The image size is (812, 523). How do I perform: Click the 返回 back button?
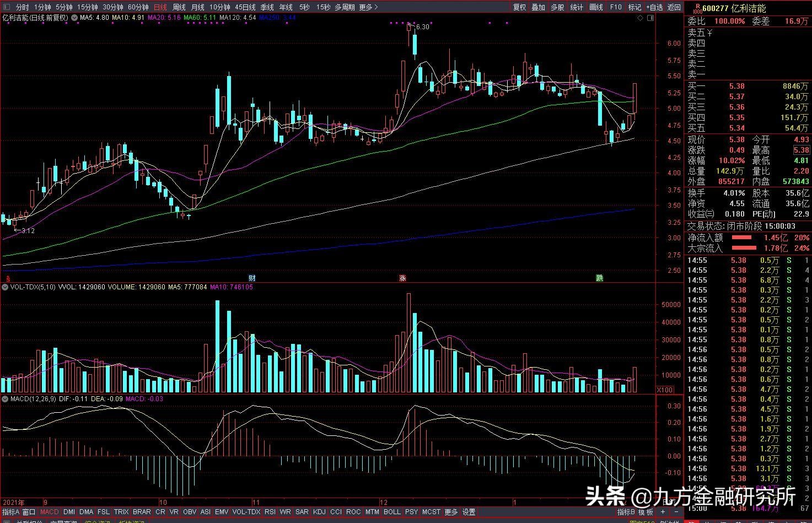pyautogui.click(x=674, y=7)
